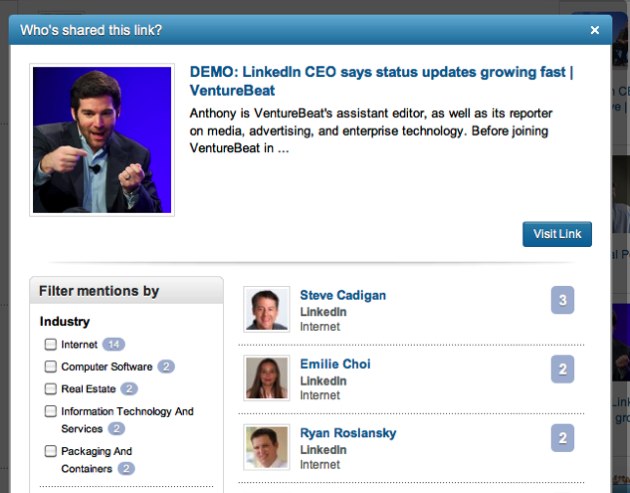Click Steve Cadigan's share count badge 3
The height and width of the screenshot is (493, 630).
[563, 300]
